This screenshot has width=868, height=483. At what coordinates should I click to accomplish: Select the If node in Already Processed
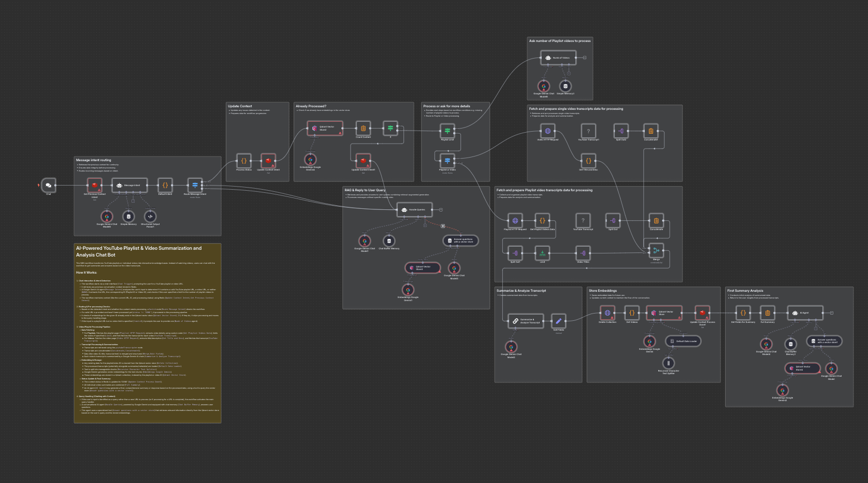click(x=390, y=128)
